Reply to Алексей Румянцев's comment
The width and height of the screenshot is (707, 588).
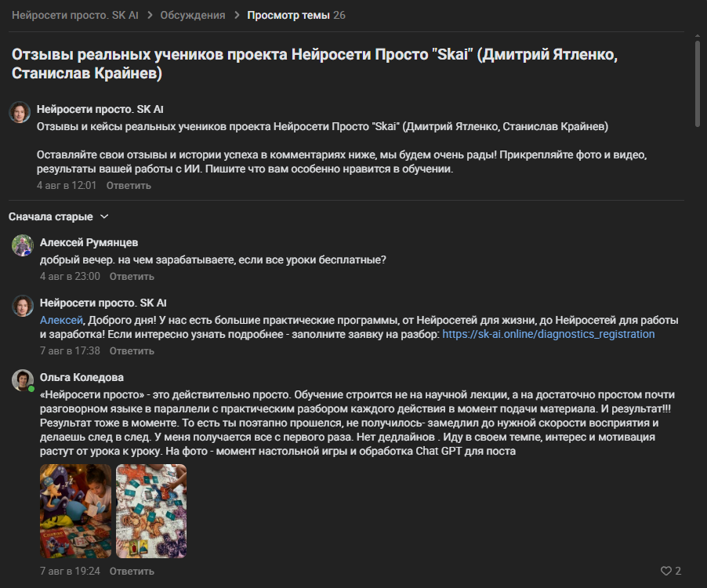tap(132, 277)
